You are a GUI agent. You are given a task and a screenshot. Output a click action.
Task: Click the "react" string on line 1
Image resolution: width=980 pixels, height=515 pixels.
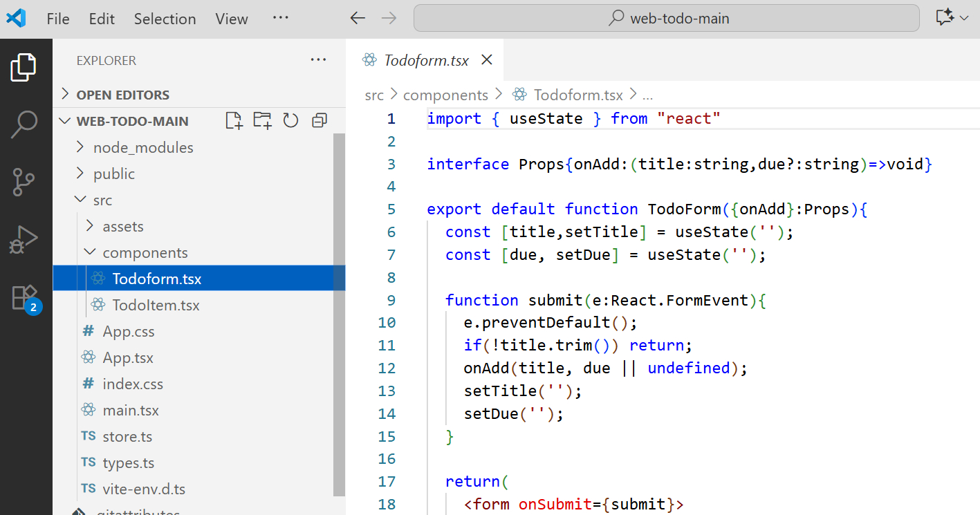pos(689,119)
